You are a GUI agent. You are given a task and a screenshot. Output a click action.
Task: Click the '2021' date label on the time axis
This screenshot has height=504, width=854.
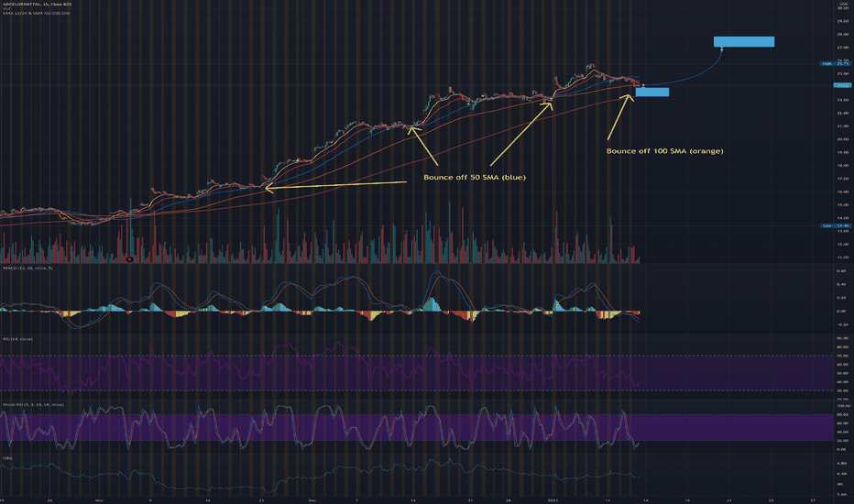tap(553, 499)
